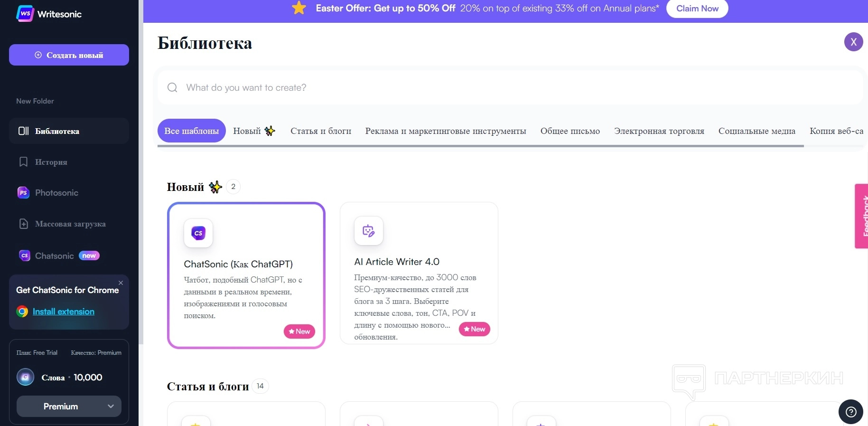Click the Качество: Premium label
This screenshot has width=868, height=426.
click(x=96, y=353)
